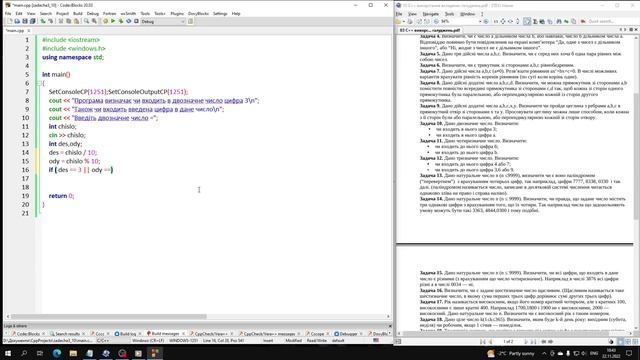Screen dimensions: 640x360
Task: Switch to the Cscope log tab
Action: tap(317, 333)
